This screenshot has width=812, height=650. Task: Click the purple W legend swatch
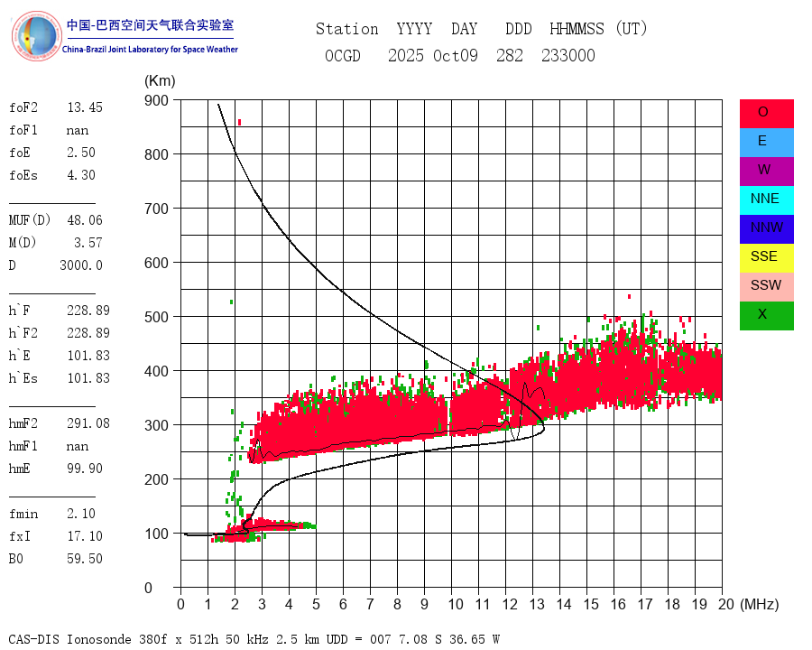pos(766,171)
